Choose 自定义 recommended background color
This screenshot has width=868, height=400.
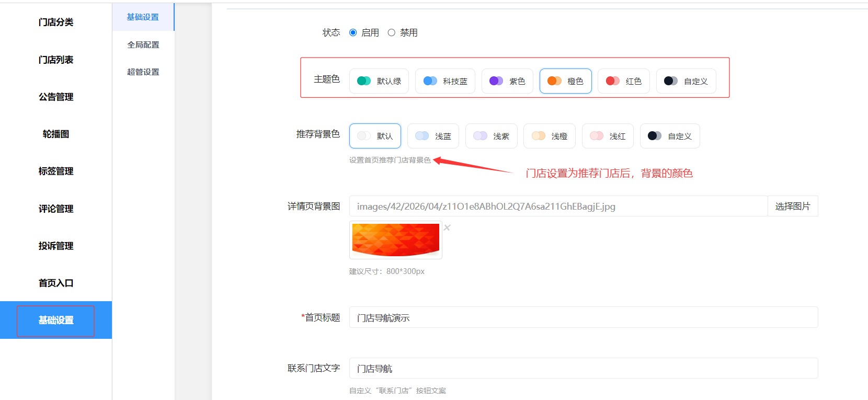coord(669,136)
